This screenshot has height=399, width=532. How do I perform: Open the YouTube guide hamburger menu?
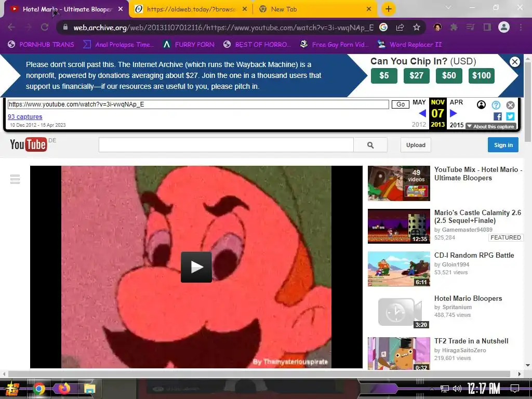pos(15,179)
